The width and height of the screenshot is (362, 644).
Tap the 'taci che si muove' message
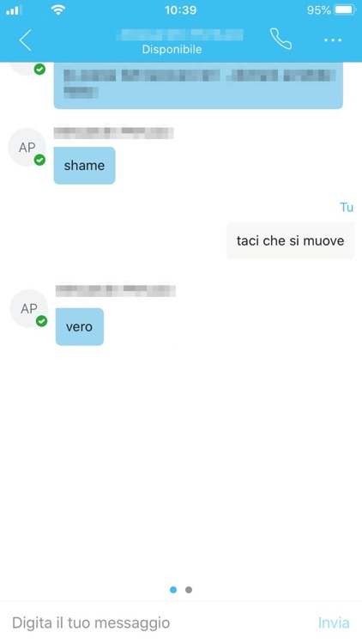click(x=290, y=240)
